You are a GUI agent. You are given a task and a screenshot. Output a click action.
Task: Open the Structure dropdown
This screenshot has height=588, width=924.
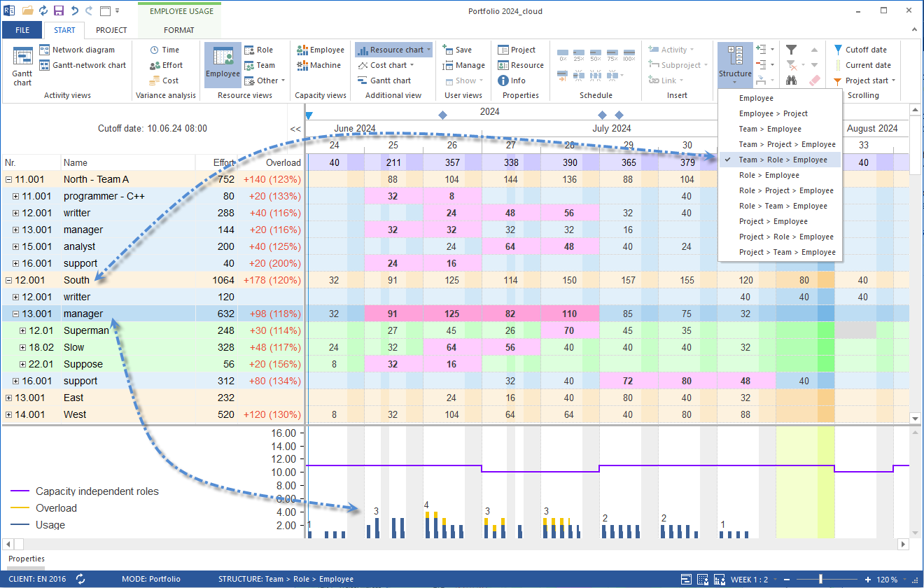point(735,64)
